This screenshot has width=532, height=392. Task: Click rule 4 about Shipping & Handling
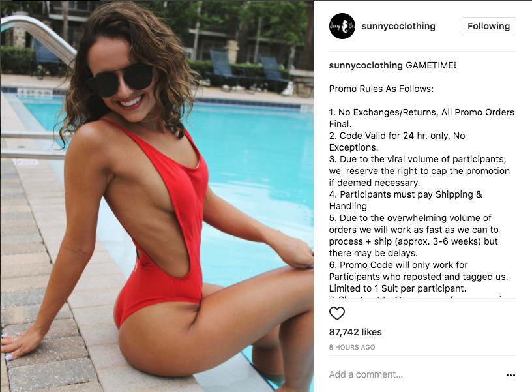(x=406, y=200)
